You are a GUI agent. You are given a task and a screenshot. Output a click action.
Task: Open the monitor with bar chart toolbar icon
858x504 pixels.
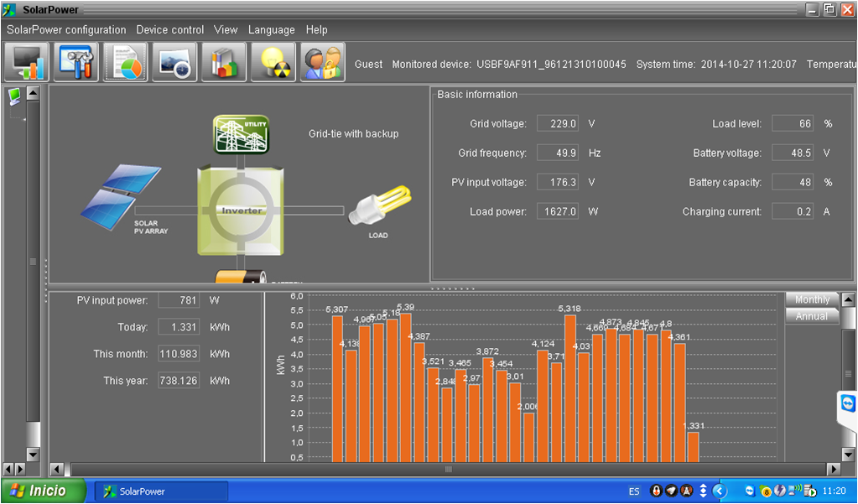26,62
